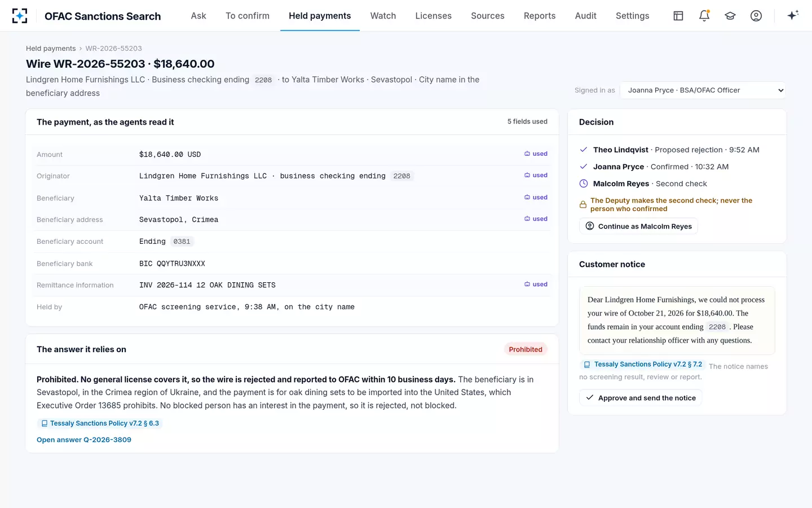Open the notifications bell
Screen dimensions: 812x508
tap(704, 16)
